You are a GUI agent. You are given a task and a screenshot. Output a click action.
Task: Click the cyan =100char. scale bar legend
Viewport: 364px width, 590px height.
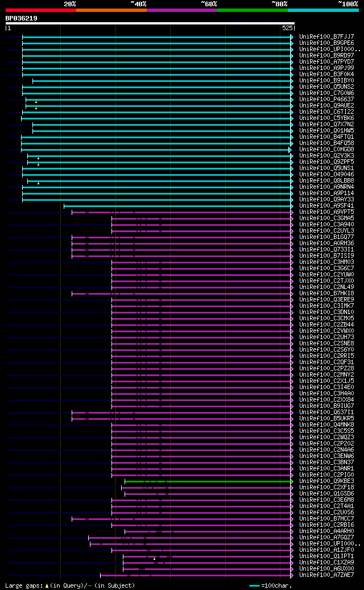pos(255,586)
